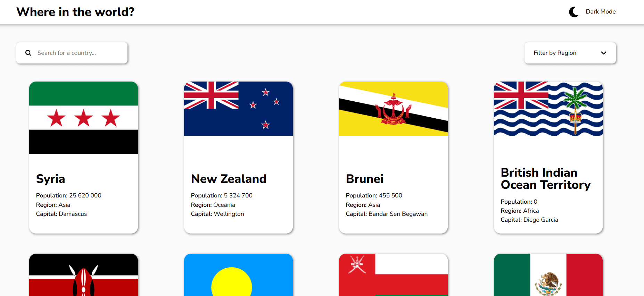The height and width of the screenshot is (296, 644).
Task: Click the New Zealand country title
Action: point(229,179)
